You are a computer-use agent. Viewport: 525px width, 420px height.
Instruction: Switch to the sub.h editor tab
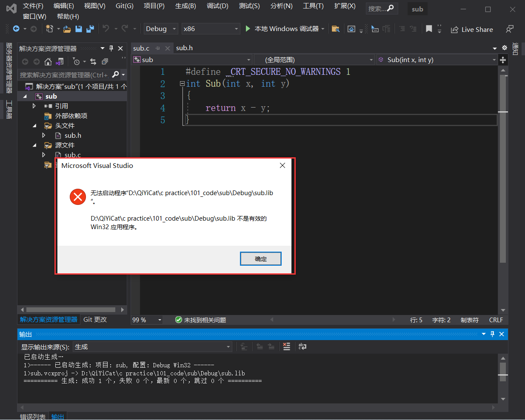pyautogui.click(x=184, y=48)
